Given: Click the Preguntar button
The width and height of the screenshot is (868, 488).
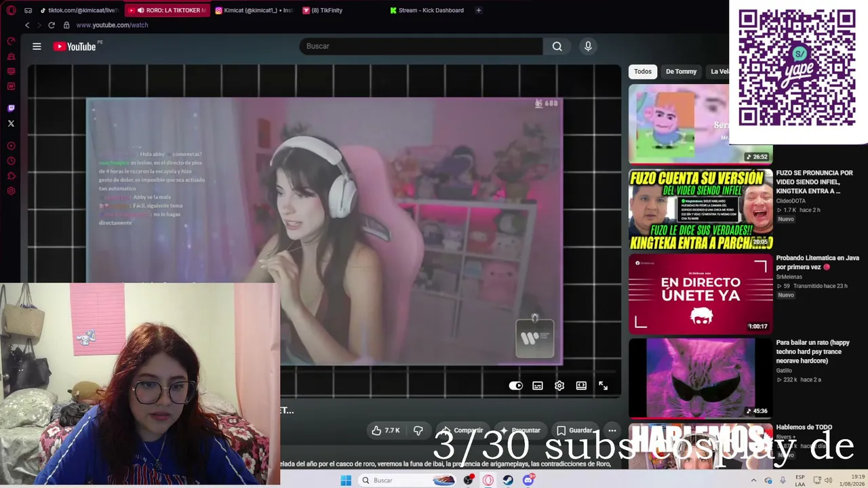Looking at the screenshot, I should 519,430.
